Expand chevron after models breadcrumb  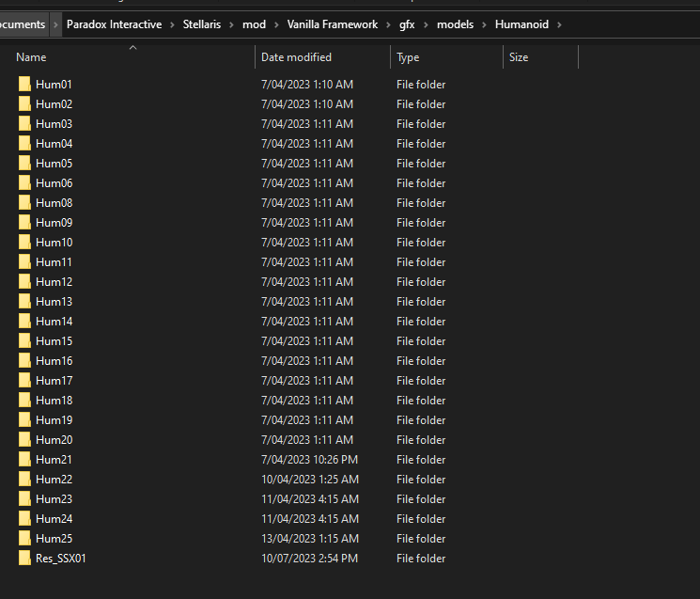click(x=484, y=24)
